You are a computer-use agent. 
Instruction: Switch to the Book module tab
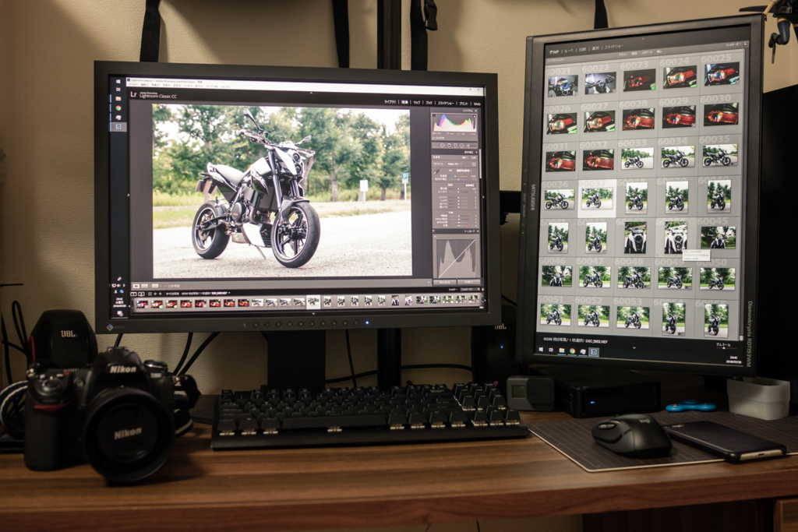(x=429, y=104)
